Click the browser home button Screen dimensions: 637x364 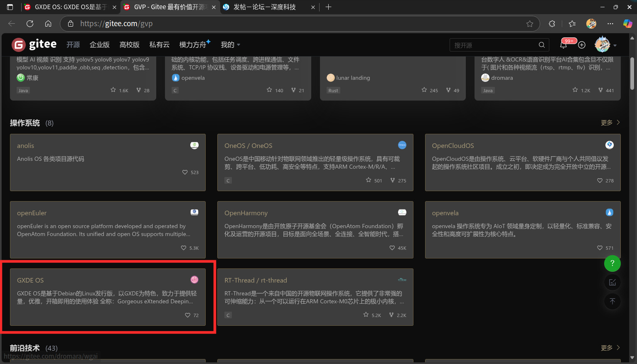tap(48, 24)
